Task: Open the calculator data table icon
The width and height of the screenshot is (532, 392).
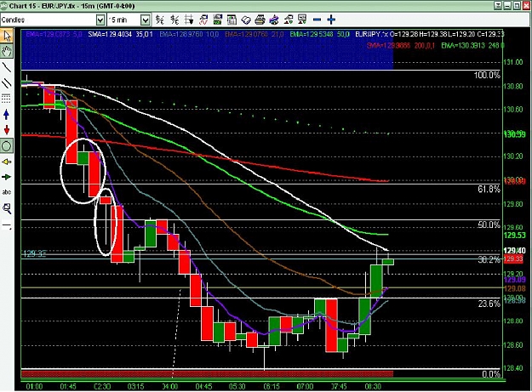Action: coord(232,20)
